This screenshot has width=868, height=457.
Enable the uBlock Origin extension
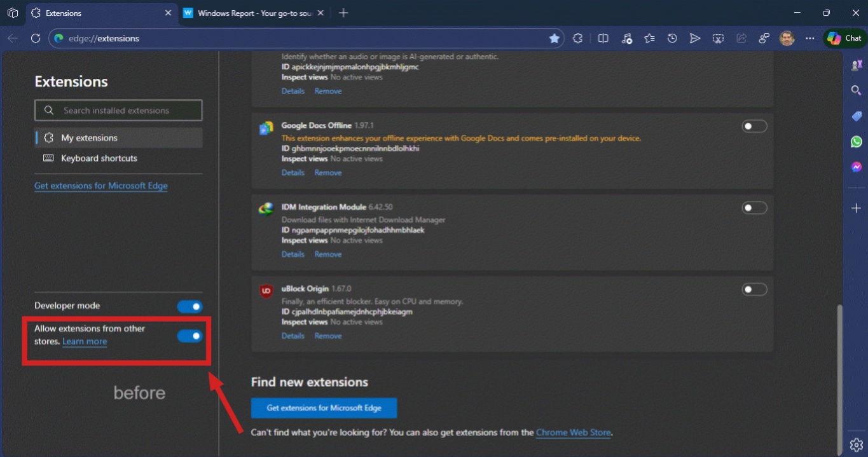click(x=754, y=290)
